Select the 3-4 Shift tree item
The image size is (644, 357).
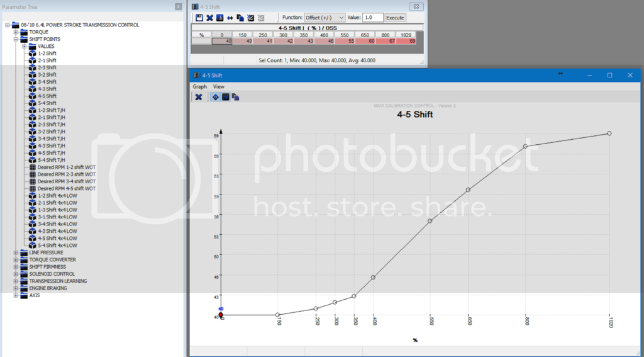(47, 82)
